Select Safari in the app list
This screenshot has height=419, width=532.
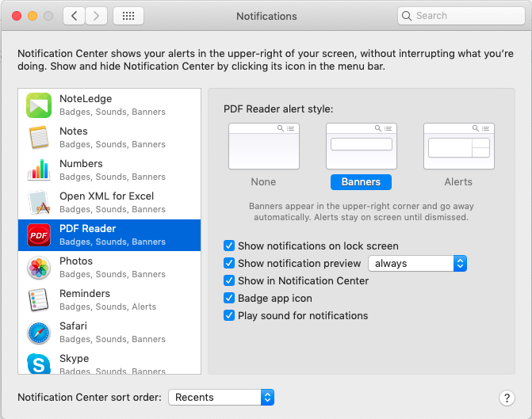tap(109, 333)
